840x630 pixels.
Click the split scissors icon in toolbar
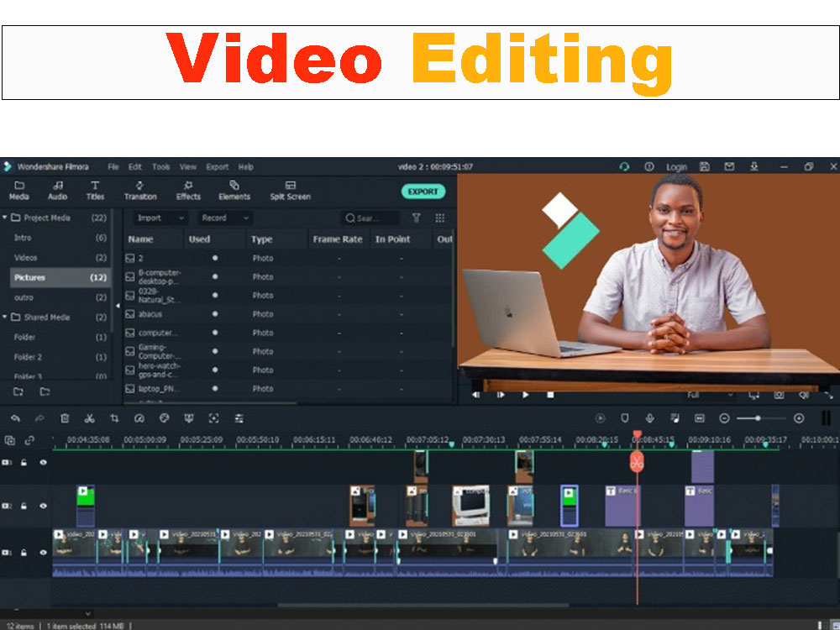[x=90, y=418]
